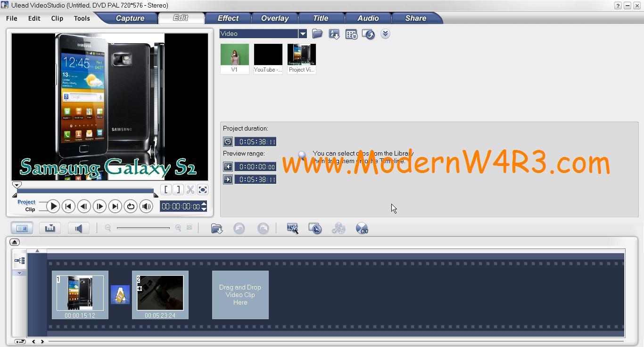Step forward to next frame
Image resolution: width=644 pixels, height=347 pixels.
(x=99, y=207)
